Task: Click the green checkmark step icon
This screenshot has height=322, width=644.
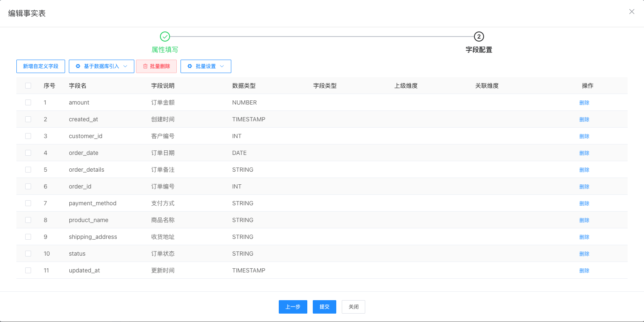Action: point(165,37)
